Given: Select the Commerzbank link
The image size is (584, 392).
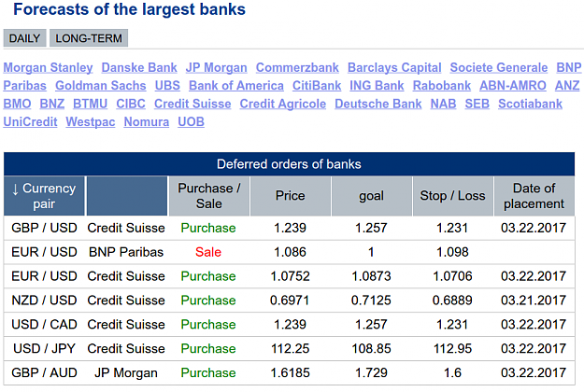Looking at the screenshot, I should point(297,68).
